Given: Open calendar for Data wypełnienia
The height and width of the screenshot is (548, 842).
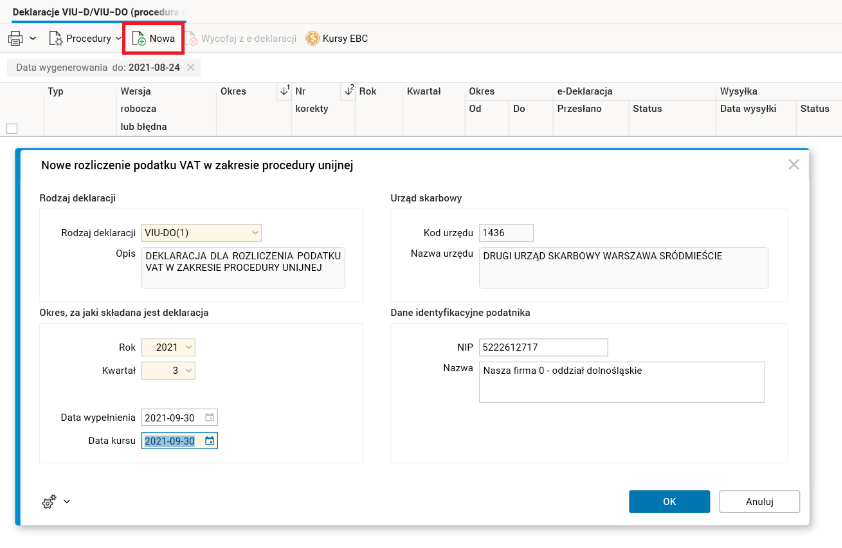Looking at the screenshot, I should (209, 417).
